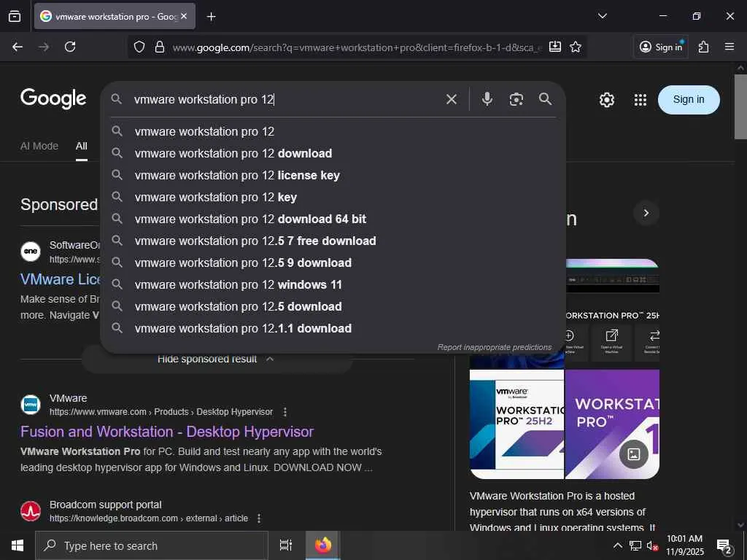Choose suggestion vmware workstation pro 12 license key
Image resolution: width=747 pixels, height=560 pixels.
(333, 175)
